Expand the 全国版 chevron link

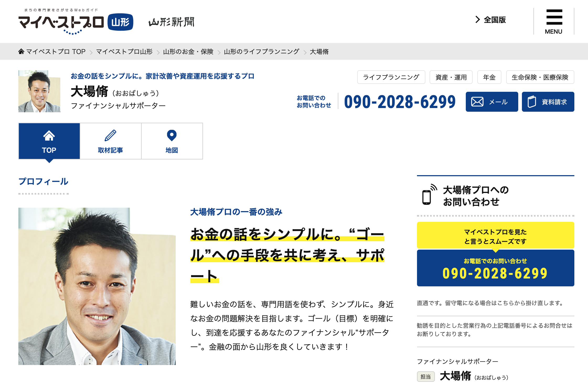(x=490, y=20)
